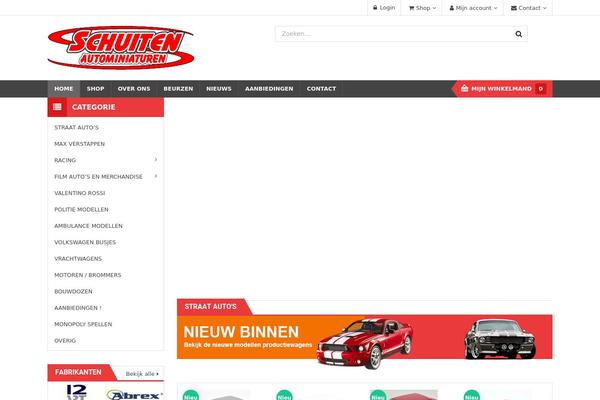Image resolution: width=600 pixels, height=400 pixels.
Task: Open the Contact item in the main navigation
Action: tap(321, 89)
